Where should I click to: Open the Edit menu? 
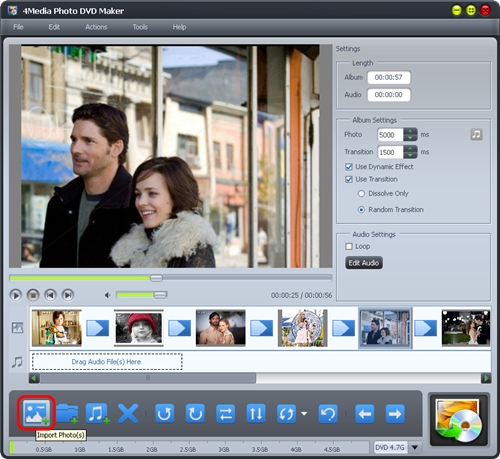(54, 27)
